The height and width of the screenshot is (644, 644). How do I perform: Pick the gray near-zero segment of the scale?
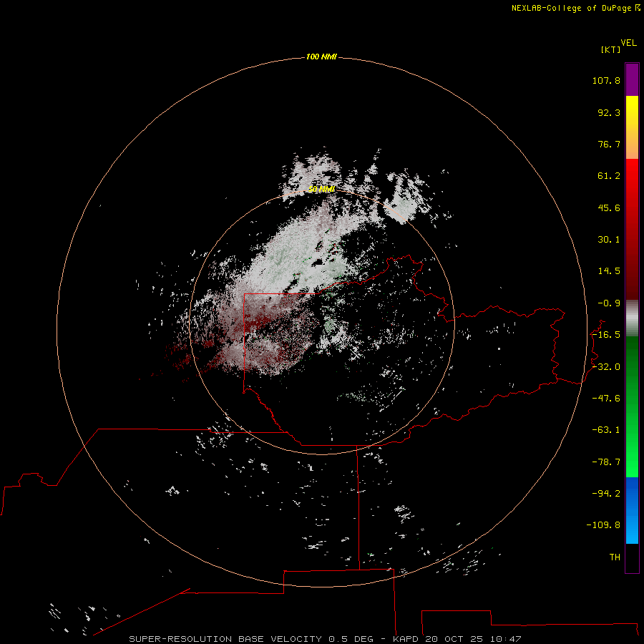coord(632,318)
